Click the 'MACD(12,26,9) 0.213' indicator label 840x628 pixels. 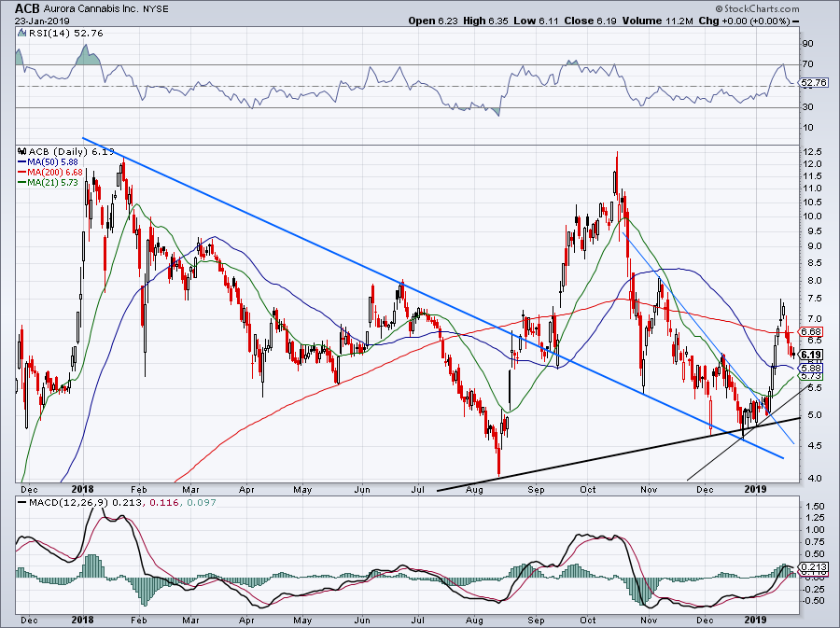(86, 503)
